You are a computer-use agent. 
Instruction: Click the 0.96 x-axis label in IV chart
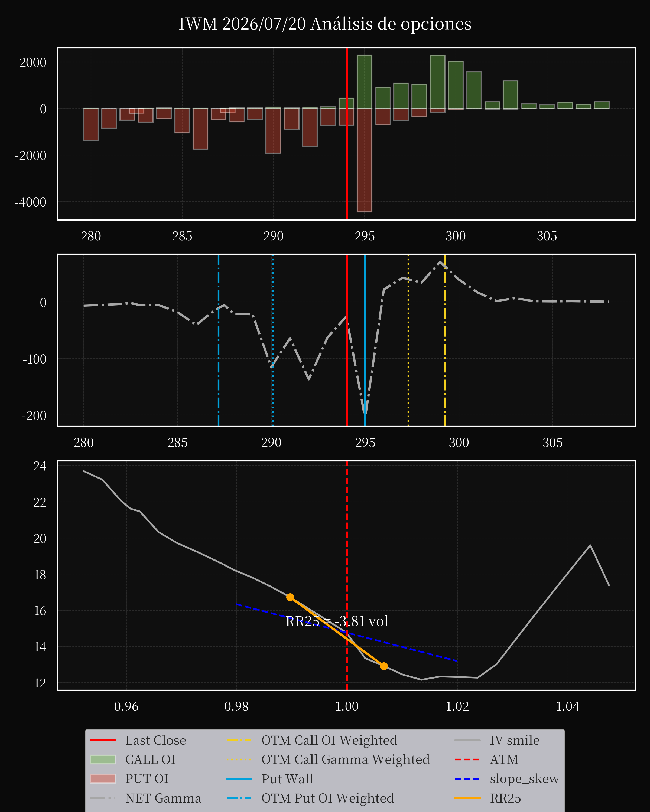click(126, 706)
